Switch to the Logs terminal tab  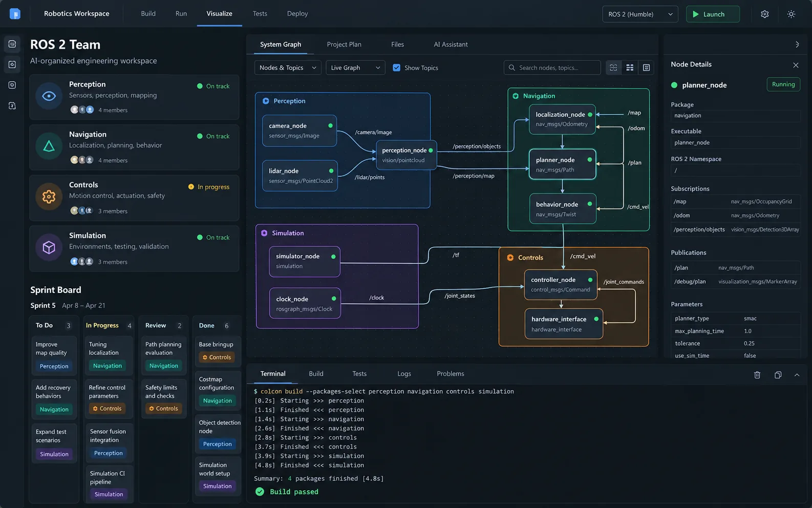pos(404,374)
